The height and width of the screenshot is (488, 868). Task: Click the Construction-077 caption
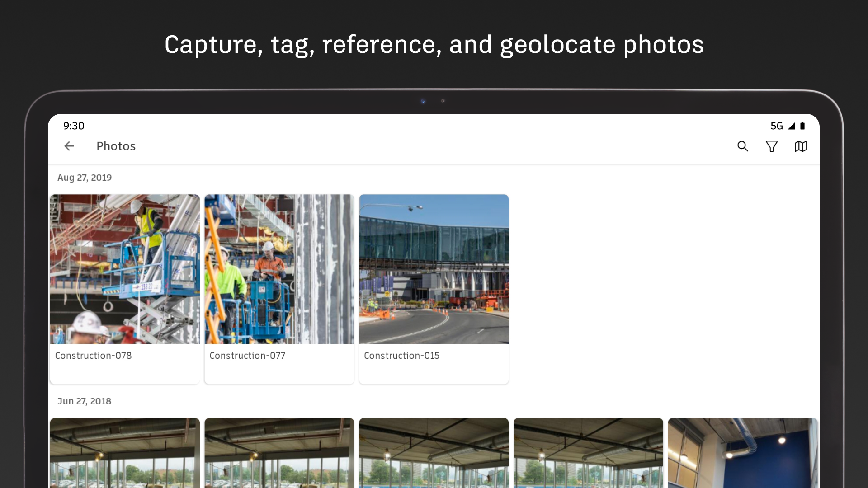(247, 356)
